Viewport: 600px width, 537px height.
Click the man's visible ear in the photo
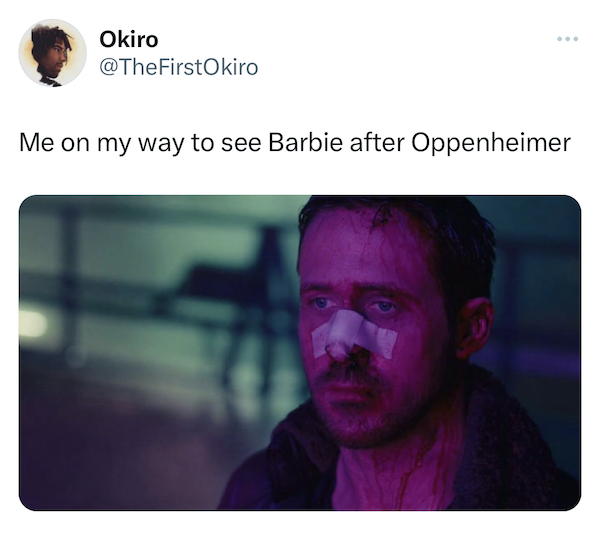[474, 326]
